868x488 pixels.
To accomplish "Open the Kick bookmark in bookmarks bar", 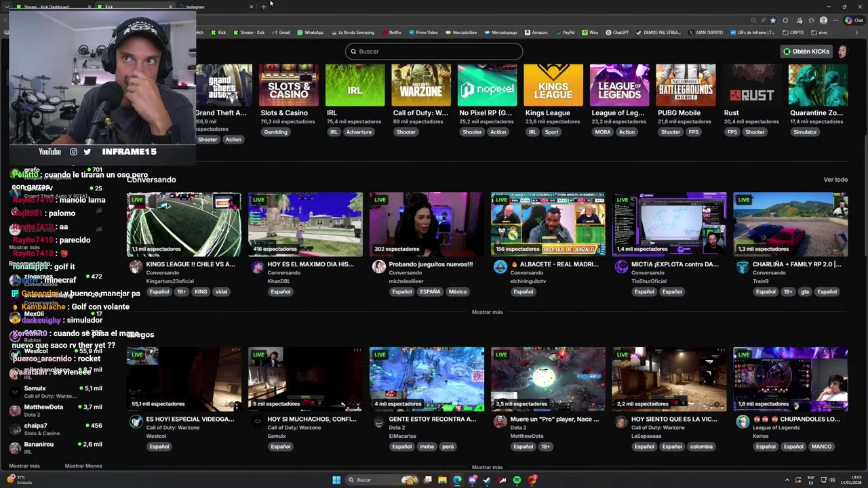I will [x=218, y=33].
